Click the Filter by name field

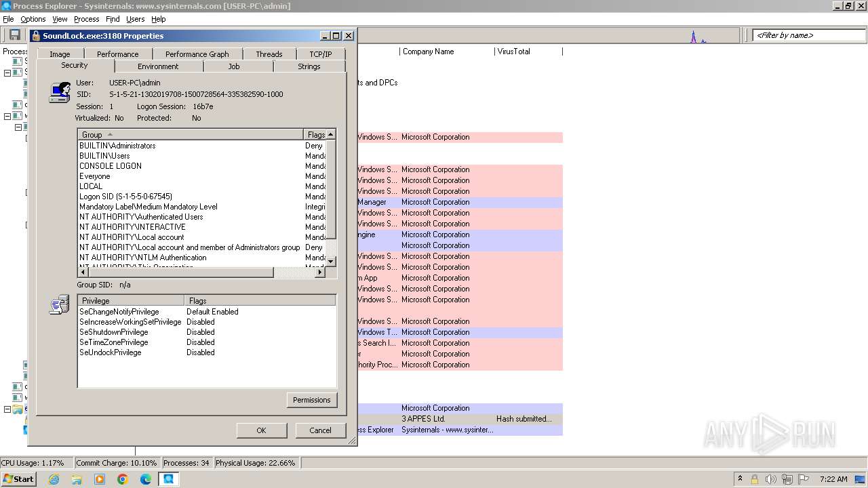(808, 35)
